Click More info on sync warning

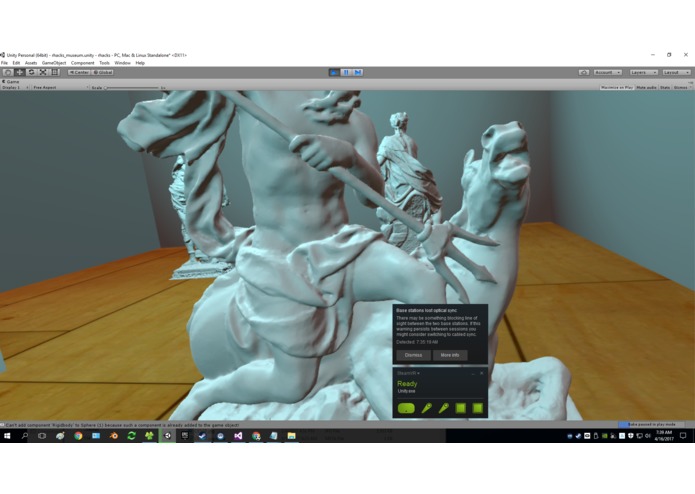[450, 355]
